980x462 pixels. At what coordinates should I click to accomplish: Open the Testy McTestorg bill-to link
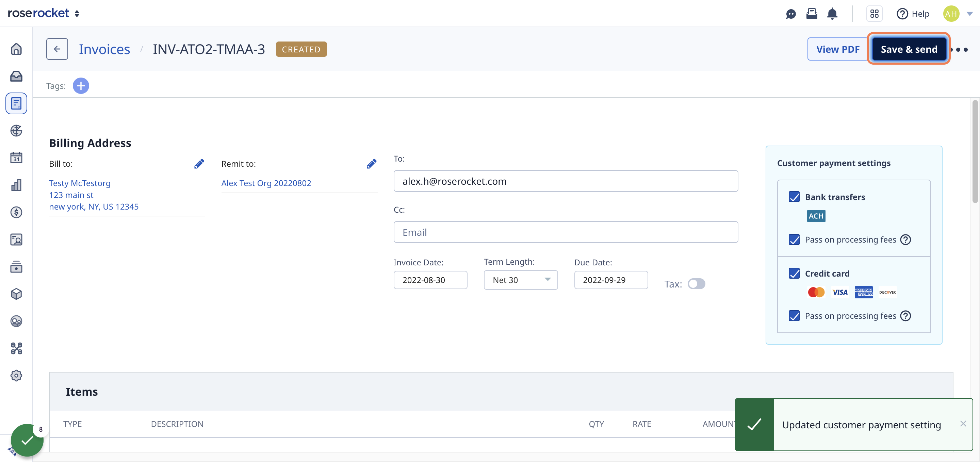click(x=80, y=183)
